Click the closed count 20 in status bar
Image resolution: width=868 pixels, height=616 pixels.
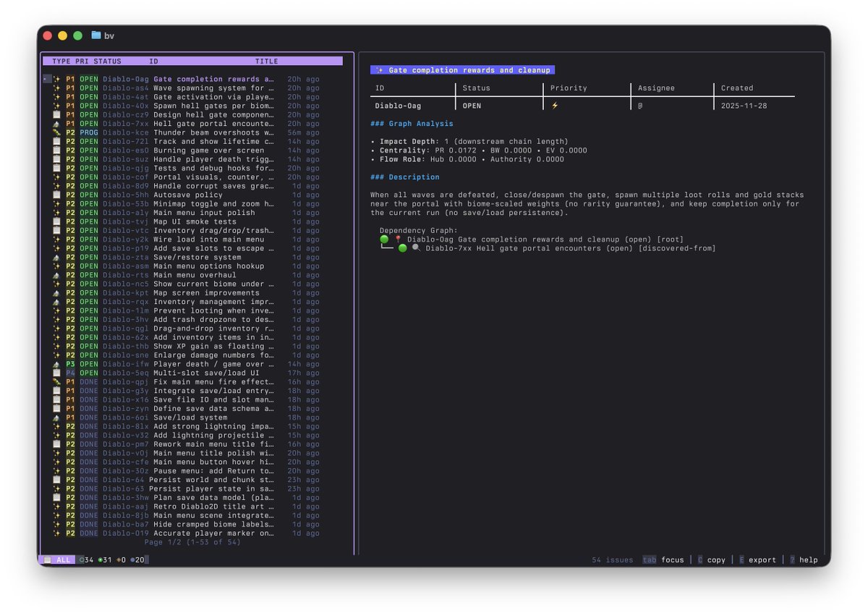coord(138,560)
